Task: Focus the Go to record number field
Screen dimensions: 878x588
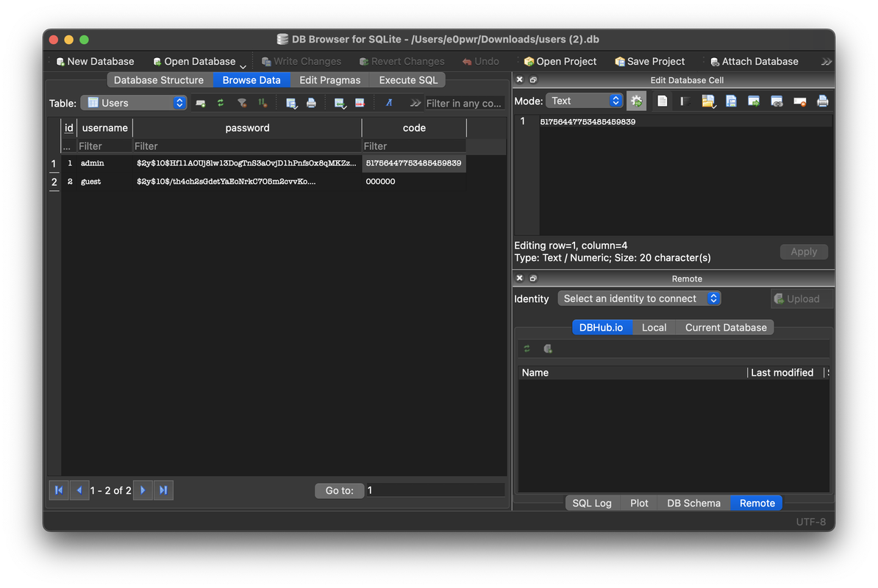Action: 435,491
